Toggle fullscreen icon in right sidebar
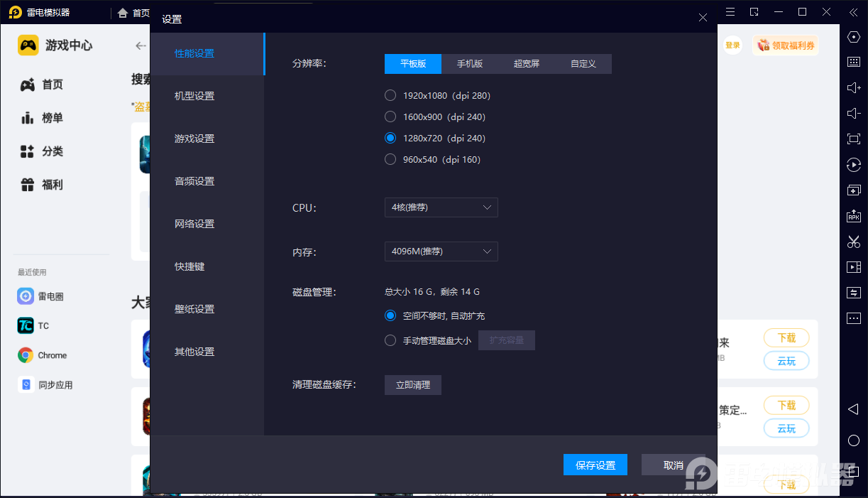This screenshot has height=498, width=868. point(854,139)
